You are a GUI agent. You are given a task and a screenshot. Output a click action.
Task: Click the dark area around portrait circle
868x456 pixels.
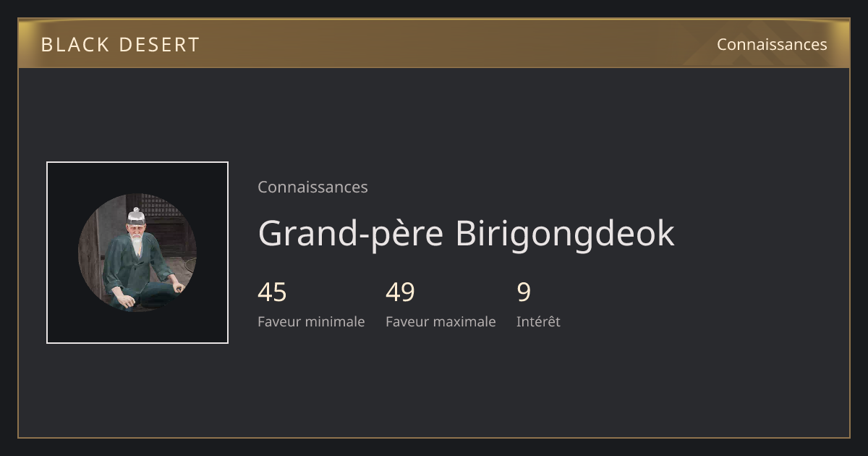click(65, 181)
